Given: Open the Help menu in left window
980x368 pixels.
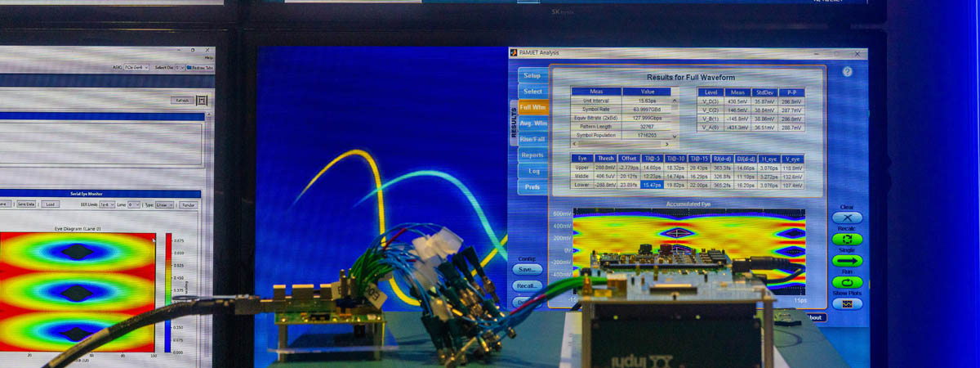Looking at the screenshot, I should tap(209, 57).
